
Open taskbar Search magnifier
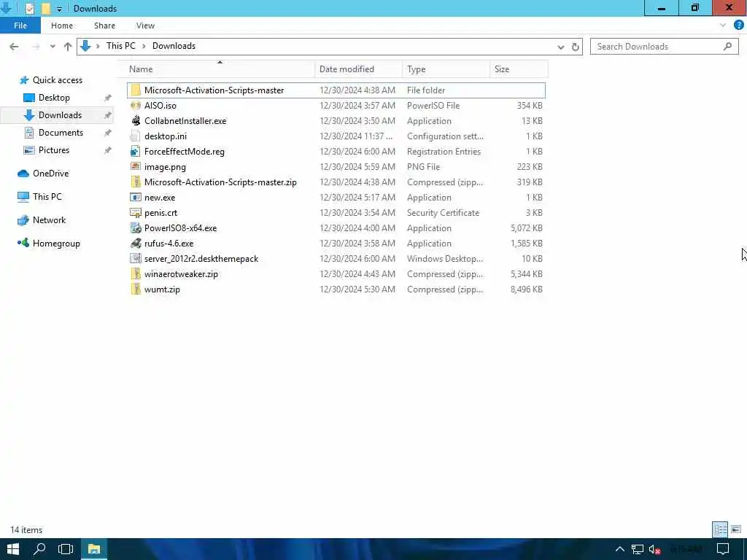[x=39, y=549]
